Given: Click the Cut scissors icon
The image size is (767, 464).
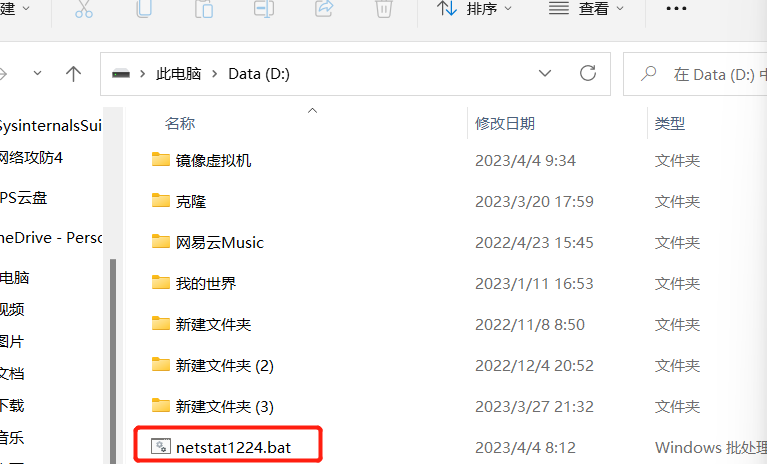Looking at the screenshot, I should pyautogui.click(x=84, y=8).
